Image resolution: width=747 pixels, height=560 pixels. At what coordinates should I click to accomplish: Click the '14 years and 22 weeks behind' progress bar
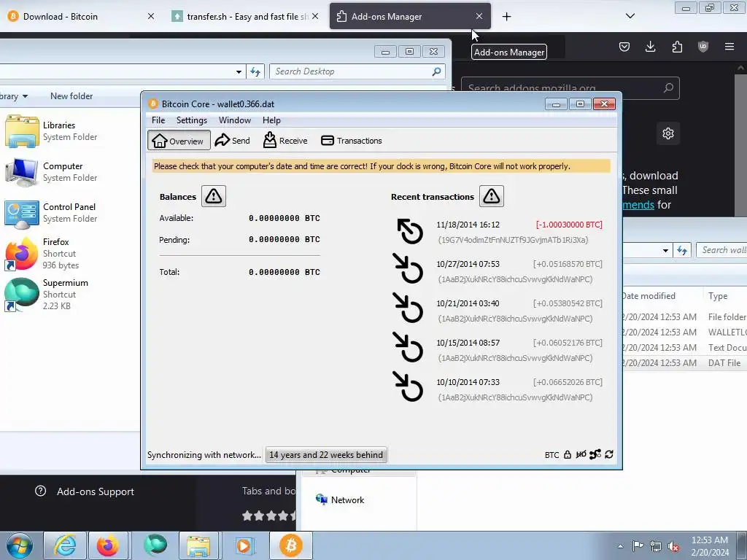tap(326, 455)
